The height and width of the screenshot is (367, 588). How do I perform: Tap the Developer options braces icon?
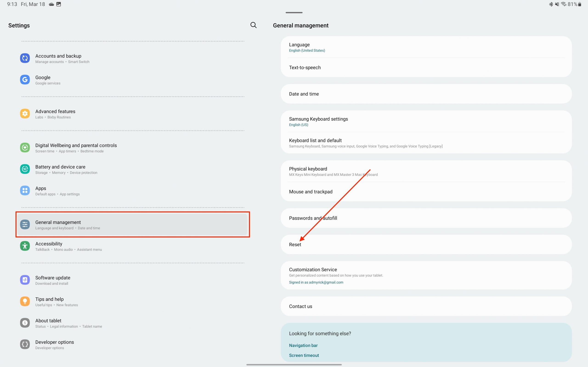[x=25, y=344]
